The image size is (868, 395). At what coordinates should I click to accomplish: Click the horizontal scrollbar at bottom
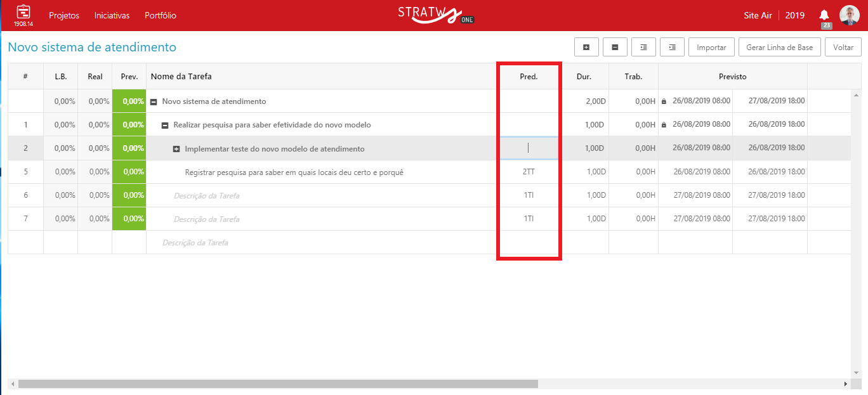tap(278, 384)
